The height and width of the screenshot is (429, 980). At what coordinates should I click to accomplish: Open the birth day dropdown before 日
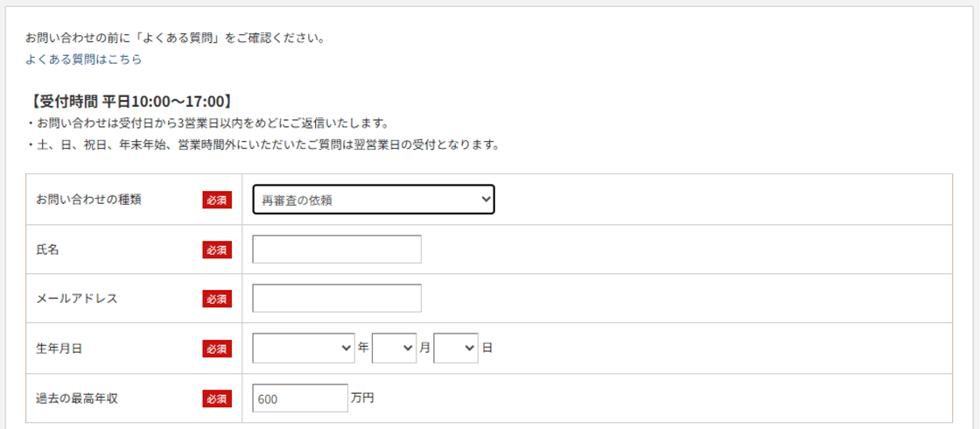point(456,348)
